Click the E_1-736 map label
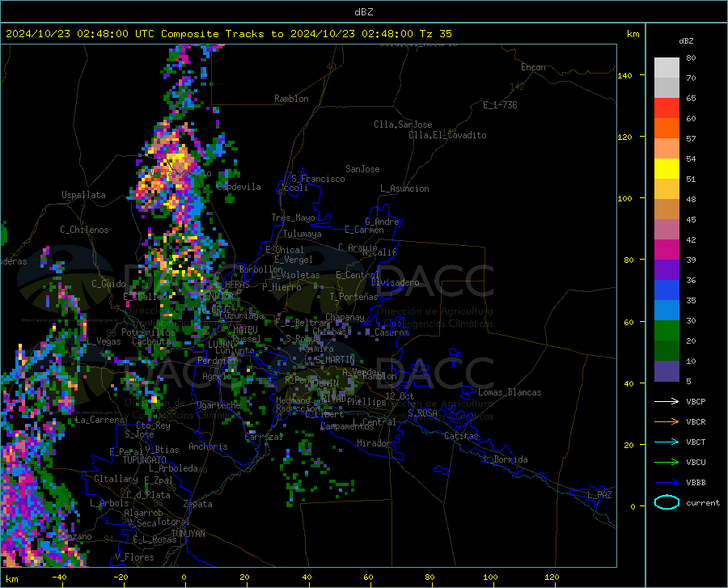 pos(500,105)
